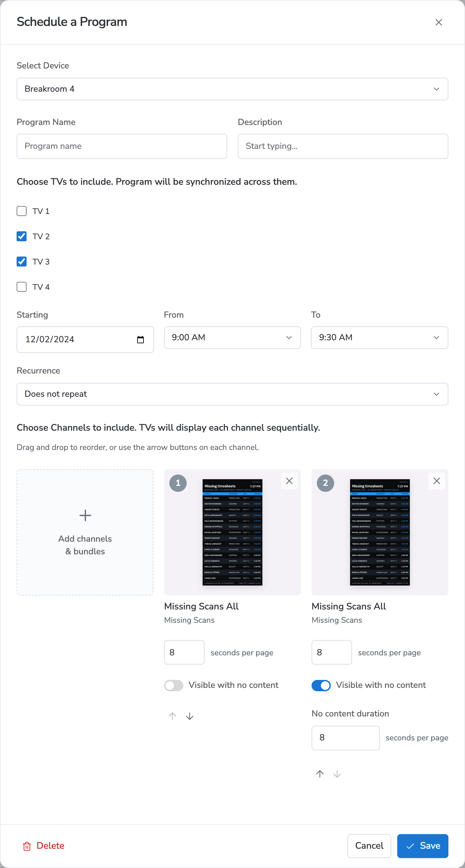Viewport: 465px width, 868px height.
Task: Edit the No content duration field
Action: tap(345, 738)
